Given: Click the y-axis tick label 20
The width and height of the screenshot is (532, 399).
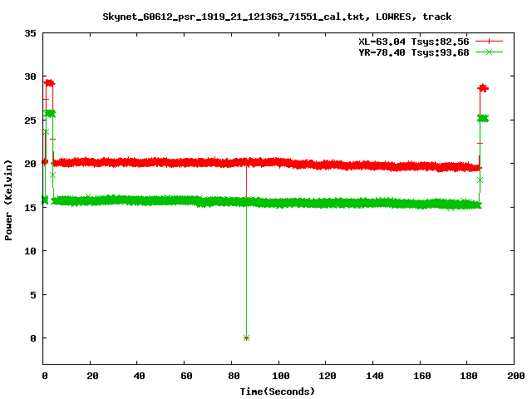Looking at the screenshot, I should [x=30, y=164].
